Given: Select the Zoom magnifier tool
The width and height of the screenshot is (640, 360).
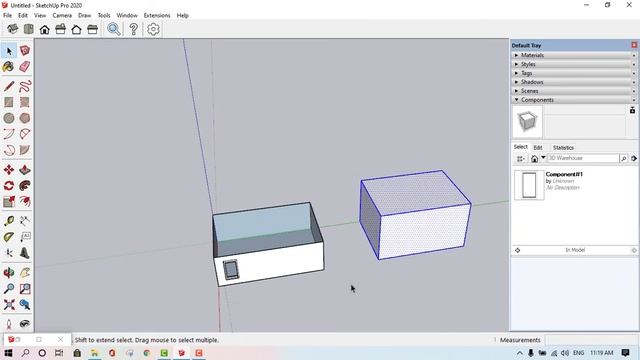Looking at the screenshot, I should tap(9, 289).
